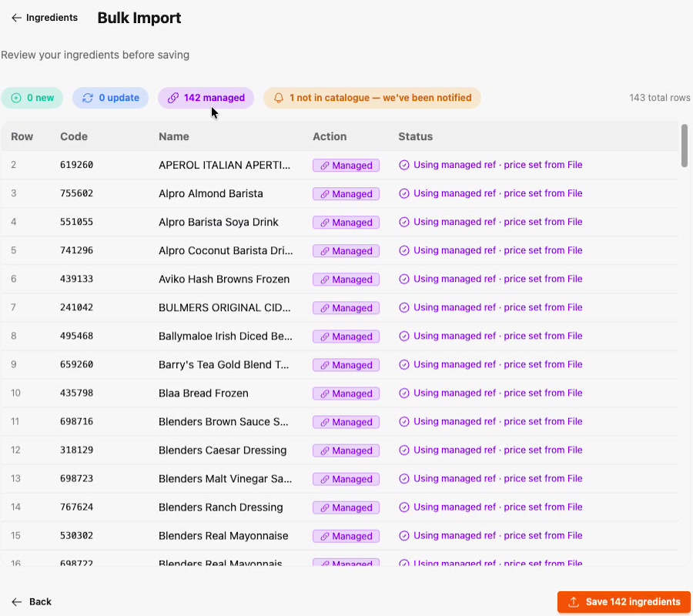693x616 pixels.
Task: Click status check icon for Ballymaloe Irish row
Action: [404, 336]
